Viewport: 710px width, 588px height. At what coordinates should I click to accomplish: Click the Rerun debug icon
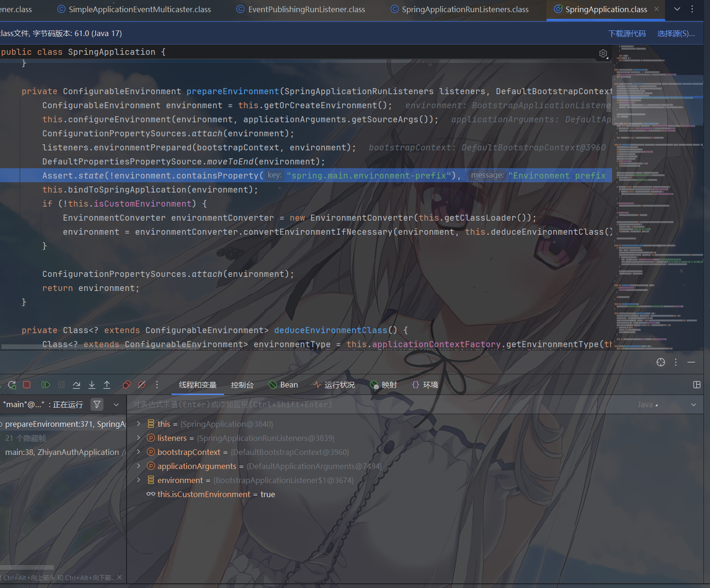pos(12,385)
